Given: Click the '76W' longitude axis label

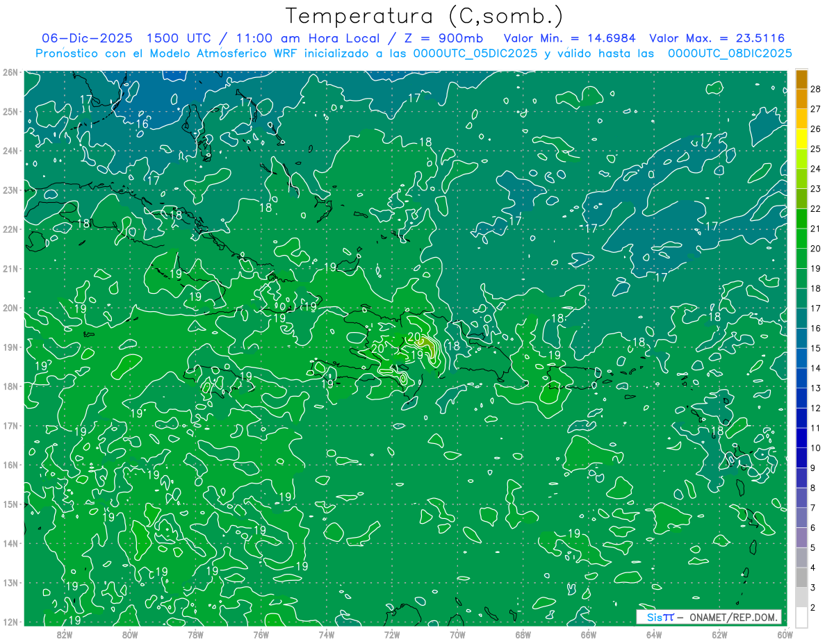Looking at the screenshot, I should [261, 634].
